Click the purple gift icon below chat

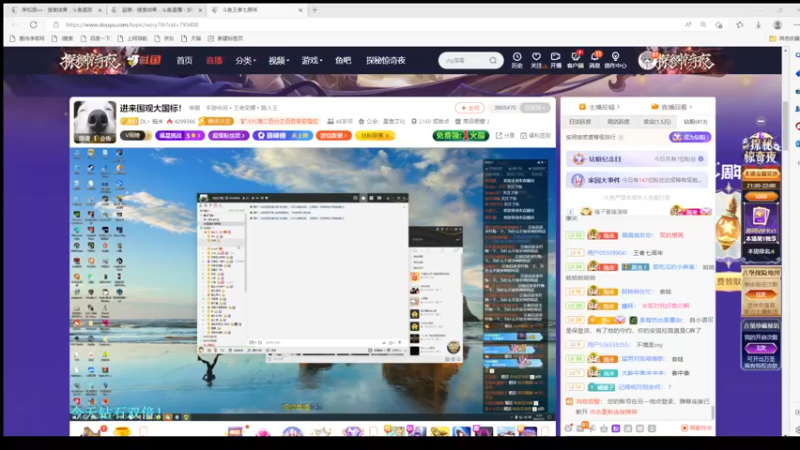(x=616, y=429)
